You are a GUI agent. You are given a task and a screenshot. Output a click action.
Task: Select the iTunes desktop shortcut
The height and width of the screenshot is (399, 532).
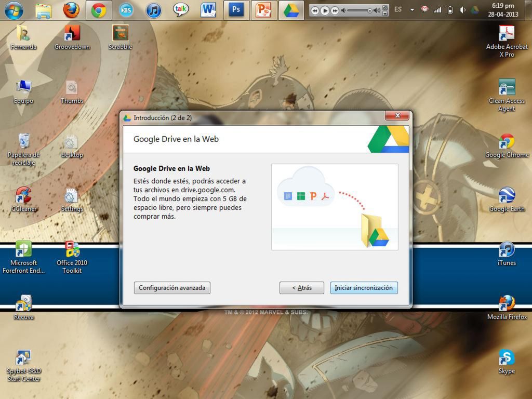pyautogui.click(x=507, y=254)
